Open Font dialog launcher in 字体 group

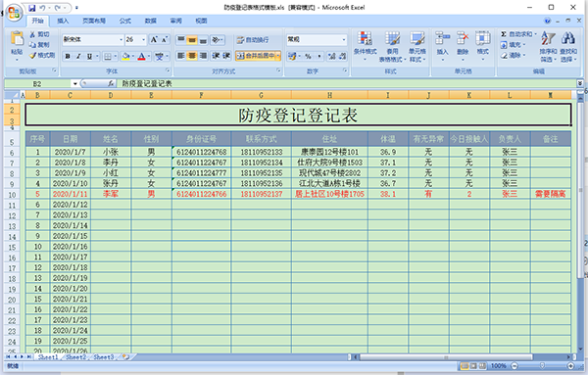click(168, 70)
